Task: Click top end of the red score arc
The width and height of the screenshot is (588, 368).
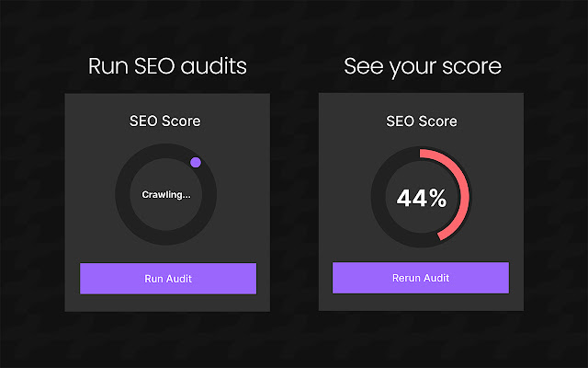Action: [x=422, y=154]
